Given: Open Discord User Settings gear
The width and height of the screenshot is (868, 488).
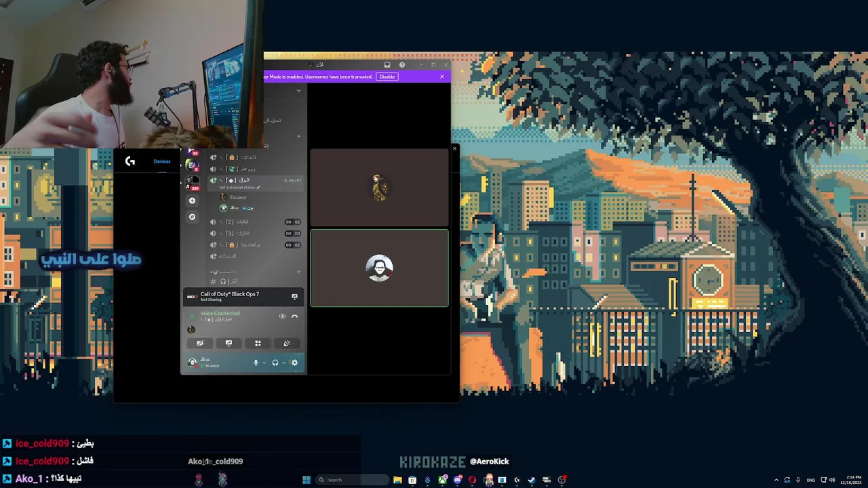Looking at the screenshot, I should click(294, 363).
